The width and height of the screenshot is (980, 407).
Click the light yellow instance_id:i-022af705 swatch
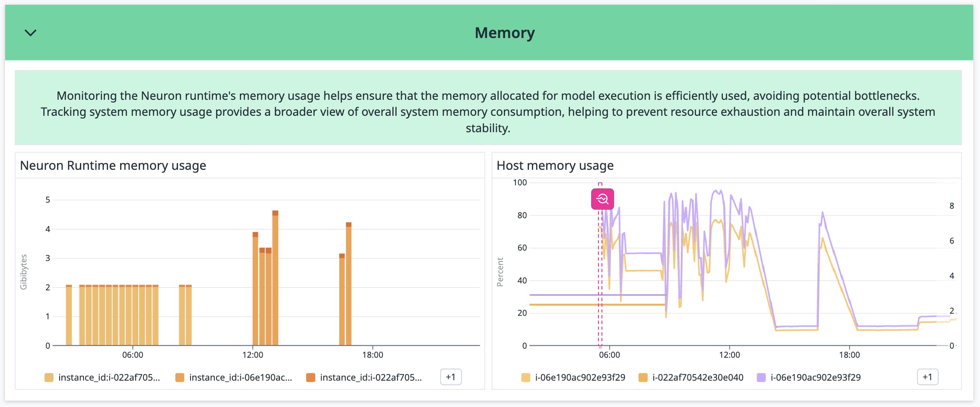click(49, 377)
